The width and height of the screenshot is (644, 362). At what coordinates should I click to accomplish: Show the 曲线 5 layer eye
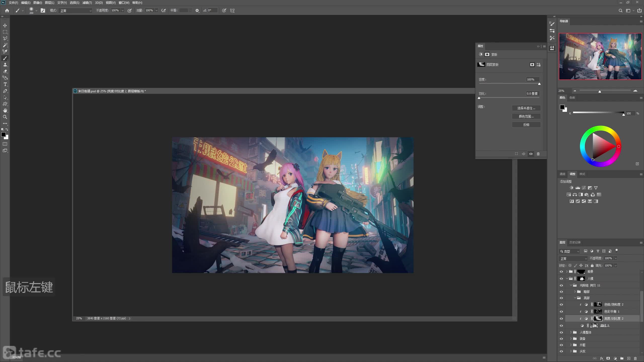[x=561, y=326]
